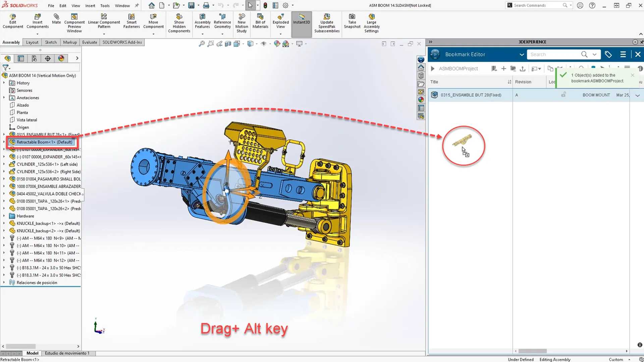
Task: Click the tag icon in Bookmark Editor
Action: (x=608, y=54)
